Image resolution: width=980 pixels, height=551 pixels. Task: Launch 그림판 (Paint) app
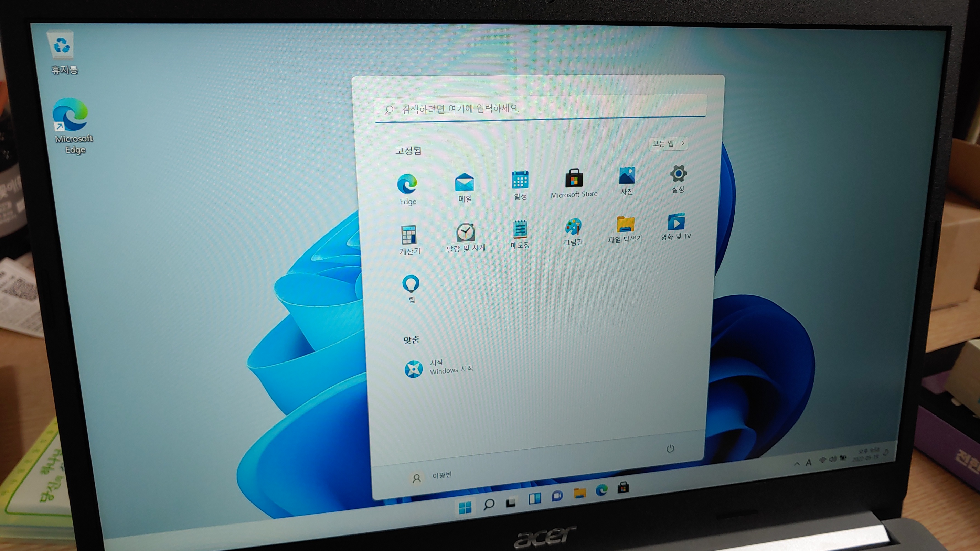click(573, 232)
